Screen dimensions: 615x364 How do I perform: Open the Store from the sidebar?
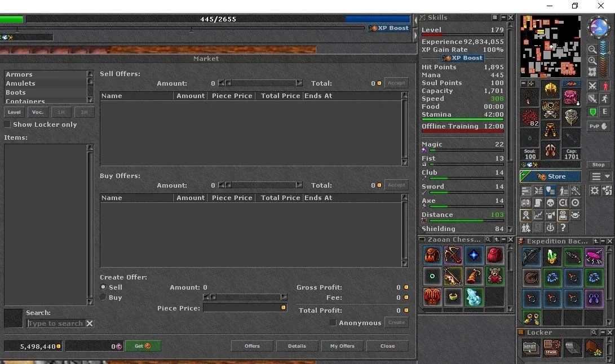coord(550,176)
